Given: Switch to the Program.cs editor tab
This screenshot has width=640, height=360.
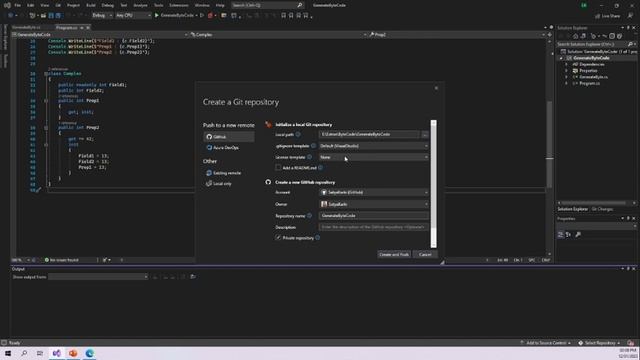Looking at the screenshot, I should point(67,28).
